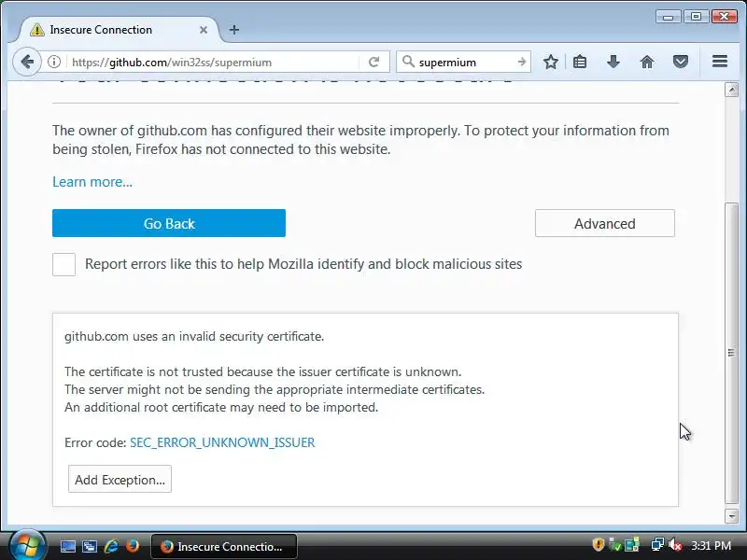
Task: Select Insecure Connection taskbar button
Action: coord(224,546)
